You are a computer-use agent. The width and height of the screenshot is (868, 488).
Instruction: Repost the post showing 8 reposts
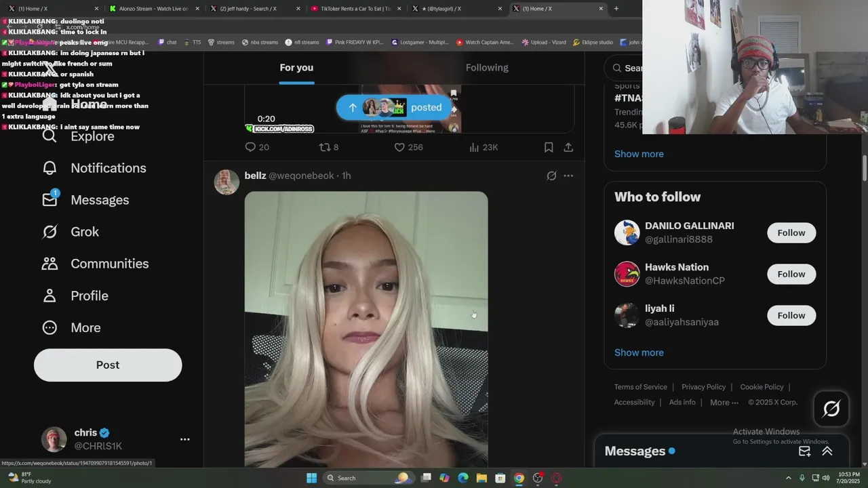click(x=329, y=147)
